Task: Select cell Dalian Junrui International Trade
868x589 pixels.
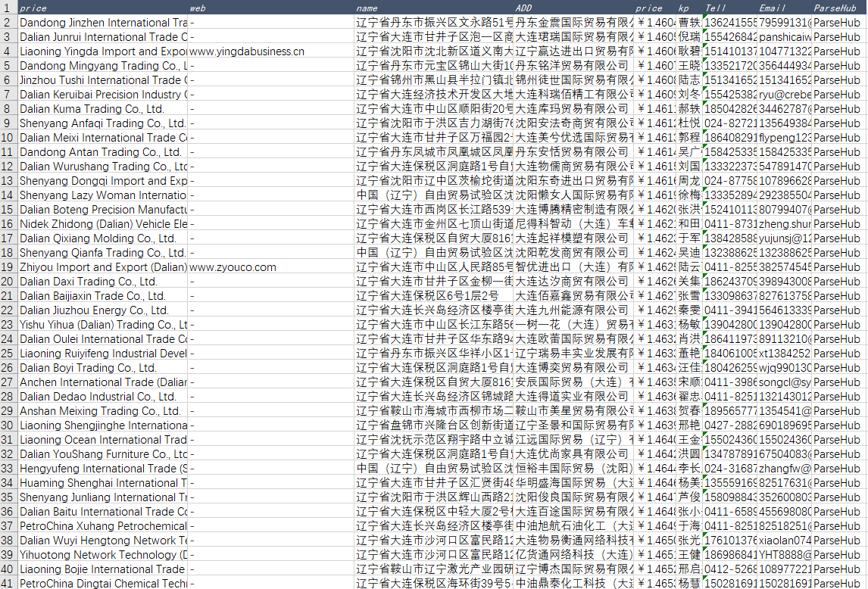Action: pyautogui.click(x=103, y=37)
